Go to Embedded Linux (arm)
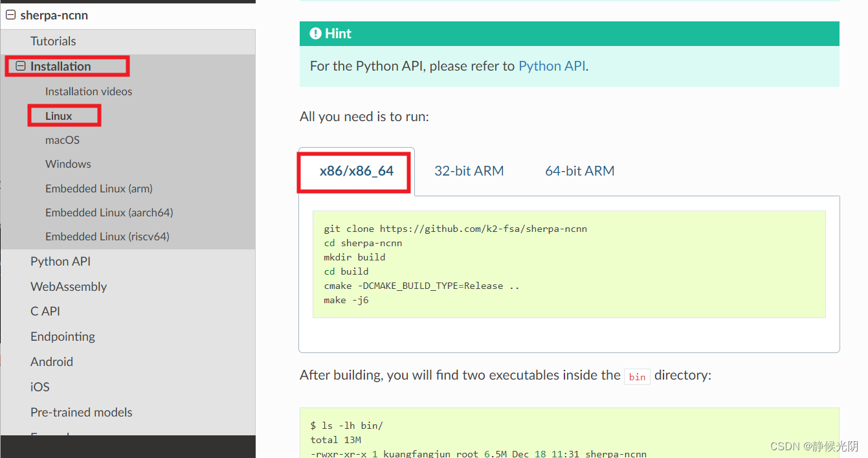The width and height of the screenshot is (868, 458). [x=99, y=189]
